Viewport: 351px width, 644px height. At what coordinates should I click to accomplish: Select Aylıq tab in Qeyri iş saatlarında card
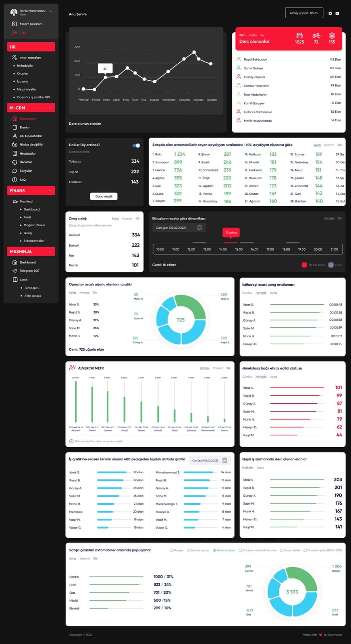[260, 468]
